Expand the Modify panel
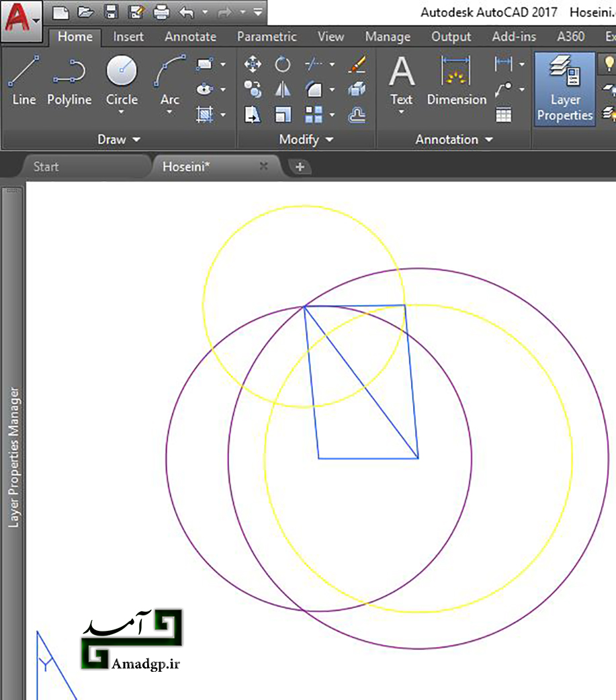Viewport: 616px width, 700px height. tap(306, 140)
